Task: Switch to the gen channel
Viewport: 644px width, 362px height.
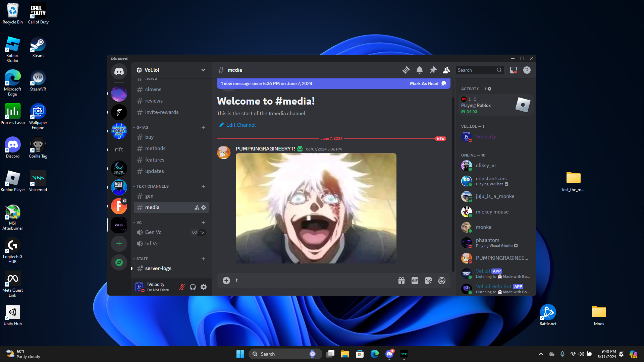Action: [149, 196]
